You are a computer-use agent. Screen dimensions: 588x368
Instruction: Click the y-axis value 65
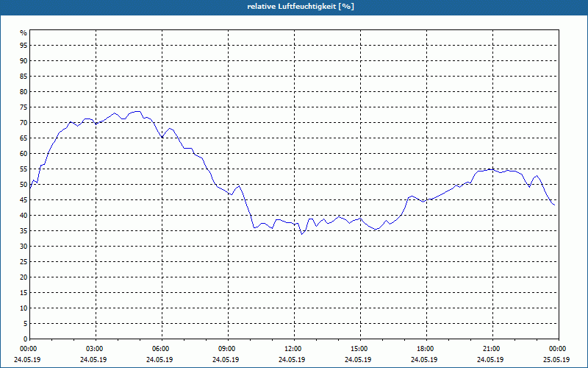tap(24, 138)
